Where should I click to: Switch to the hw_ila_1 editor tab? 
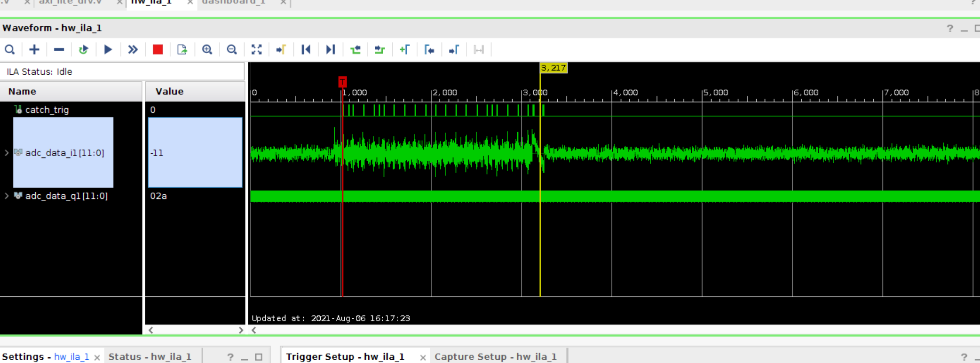point(151,2)
